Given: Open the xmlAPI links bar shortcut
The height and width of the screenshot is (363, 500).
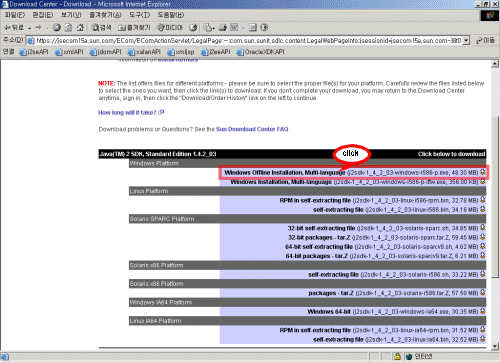Looking at the screenshot, I should tap(69, 52).
